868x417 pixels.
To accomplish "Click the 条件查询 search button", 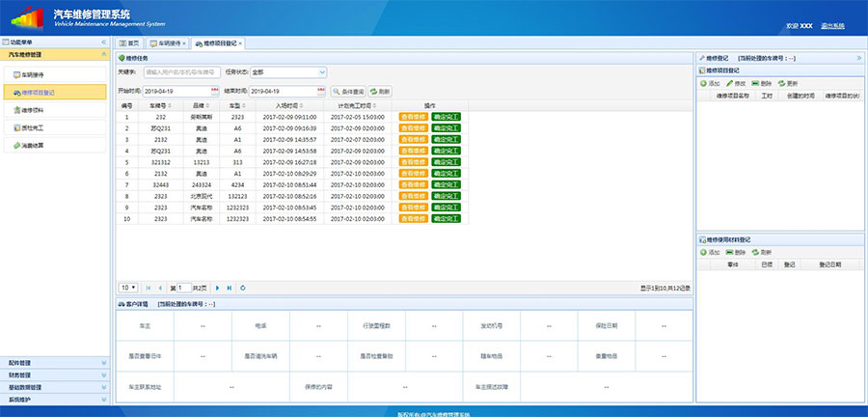I will point(348,91).
